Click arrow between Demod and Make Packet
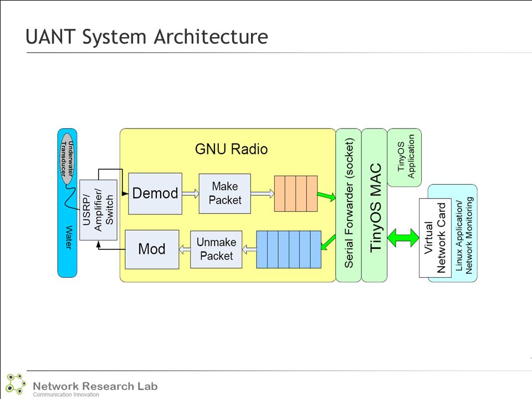 point(191,194)
